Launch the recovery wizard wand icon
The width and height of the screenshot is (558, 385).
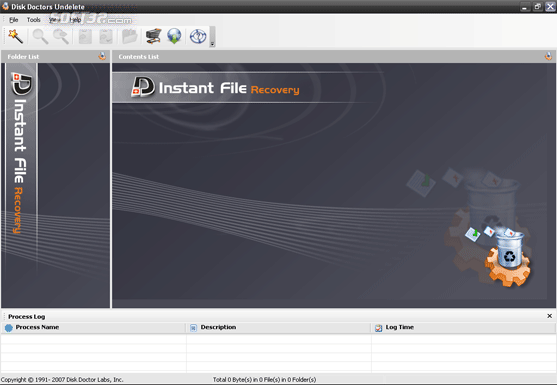tap(16, 36)
